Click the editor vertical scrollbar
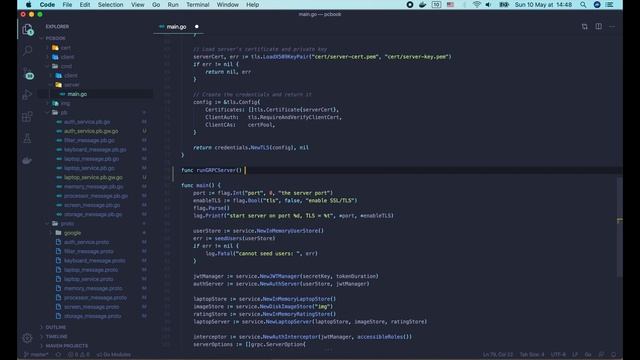This screenshot has width=640, height=360. coord(620,227)
